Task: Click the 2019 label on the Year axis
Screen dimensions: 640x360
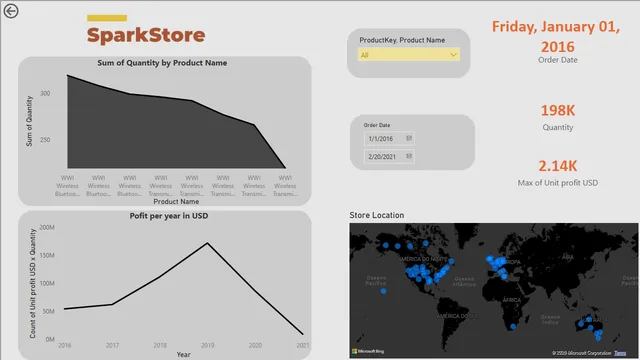Action: pyautogui.click(x=207, y=345)
